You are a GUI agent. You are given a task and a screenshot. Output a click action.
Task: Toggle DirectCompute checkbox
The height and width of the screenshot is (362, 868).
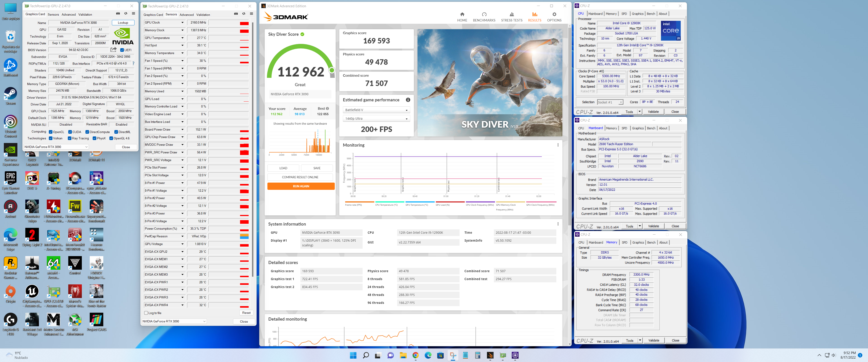(87, 132)
